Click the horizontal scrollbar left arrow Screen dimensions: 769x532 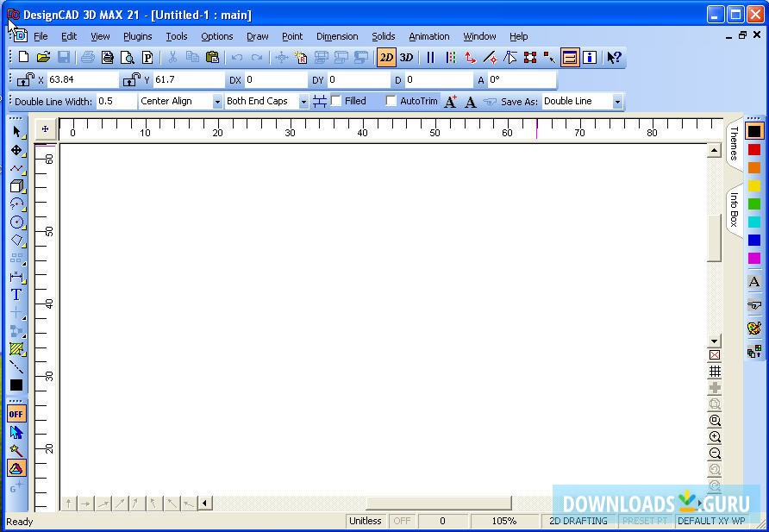[205, 503]
